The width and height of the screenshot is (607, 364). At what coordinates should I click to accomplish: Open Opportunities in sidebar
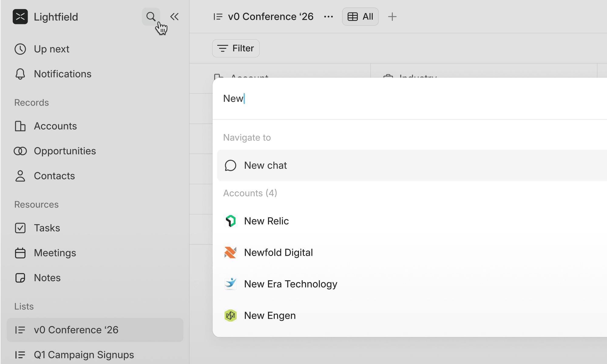coord(65,151)
